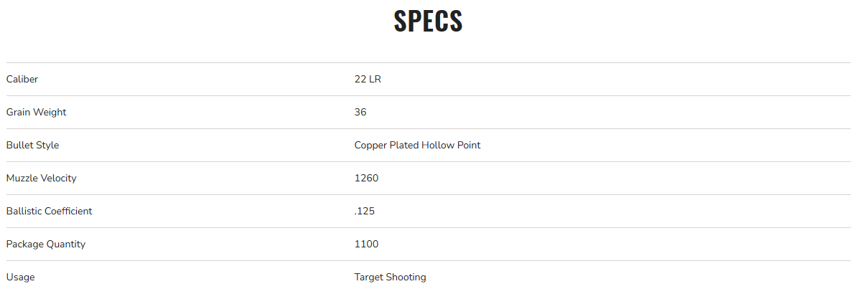Select the Usage row label
Image resolution: width=868 pixels, height=299 pixels.
pyautogui.click(x=20, y=277)
